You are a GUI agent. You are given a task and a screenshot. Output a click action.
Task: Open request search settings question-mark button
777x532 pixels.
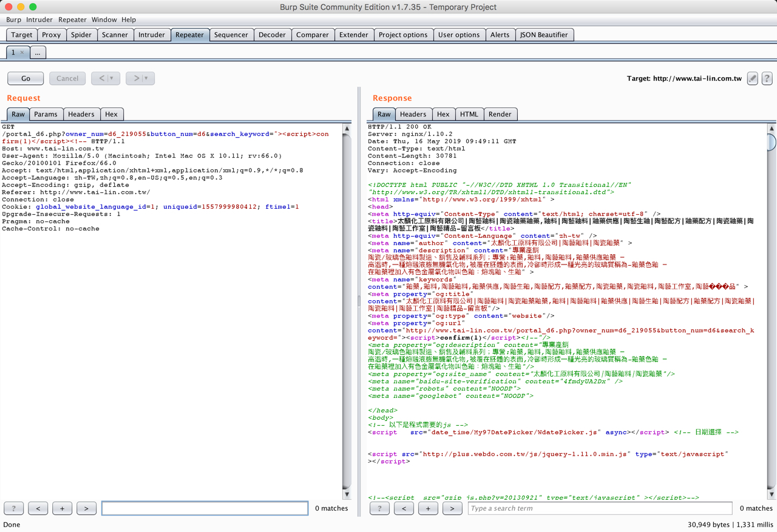coord(13,508)
